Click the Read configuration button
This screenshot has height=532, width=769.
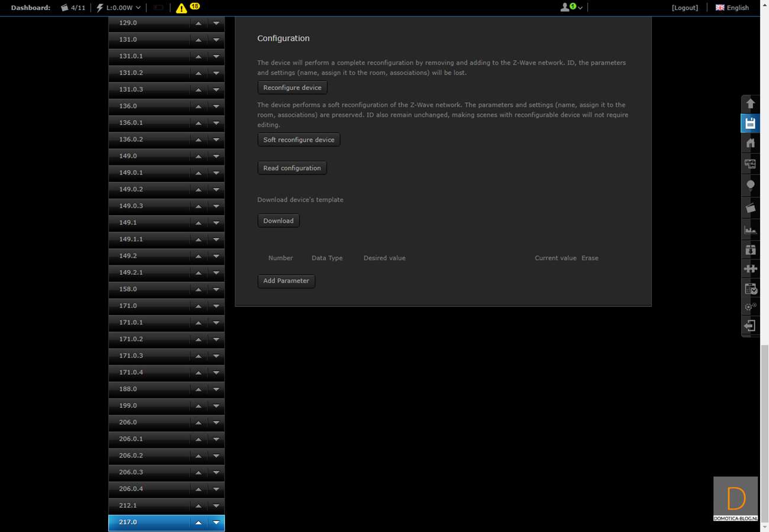tap(292, 168)
